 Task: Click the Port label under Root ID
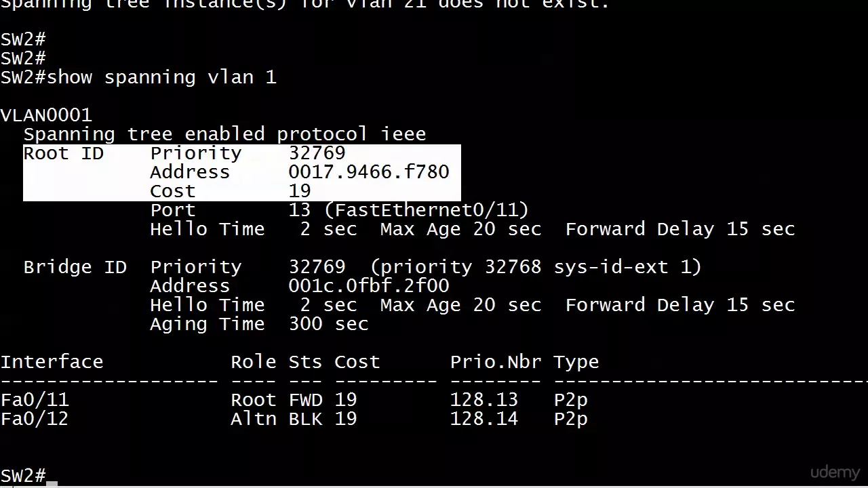[x=173, y=210]
